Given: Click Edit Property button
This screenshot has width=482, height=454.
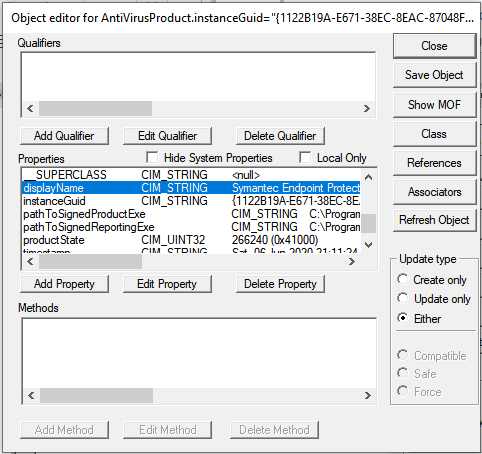Looking at the screenshot, I should tap(167, 284).
